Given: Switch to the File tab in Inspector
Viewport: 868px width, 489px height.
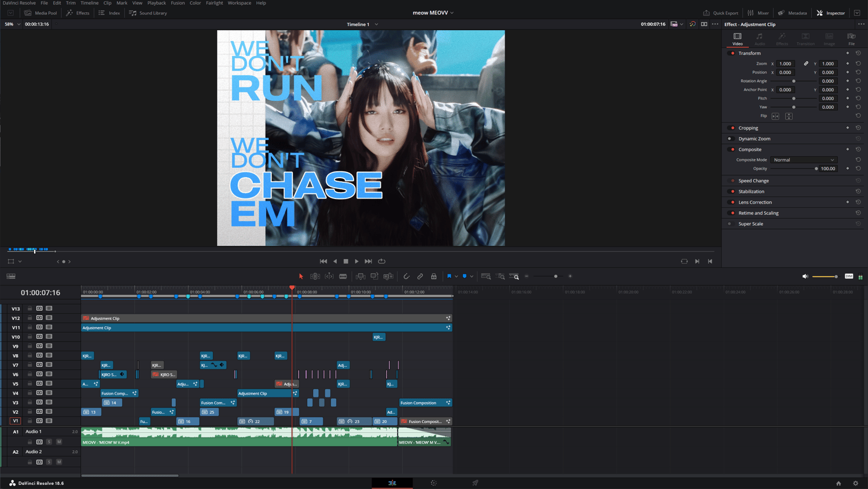Looking at the screenshot, I should (851, 39).
